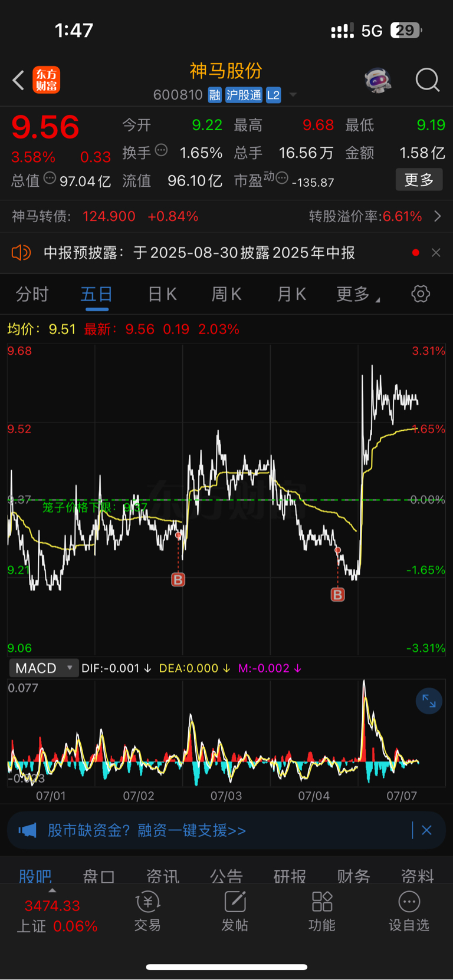This screenshot has height=980, width=453.
Task: Switch to 分时 chart tab
Action: pyautogui.click(x=32, y=294)
